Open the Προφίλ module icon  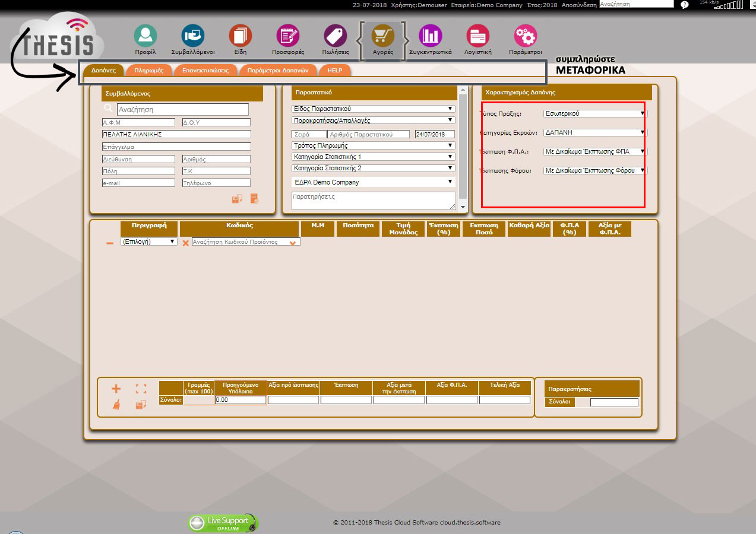tap(145, 36)
